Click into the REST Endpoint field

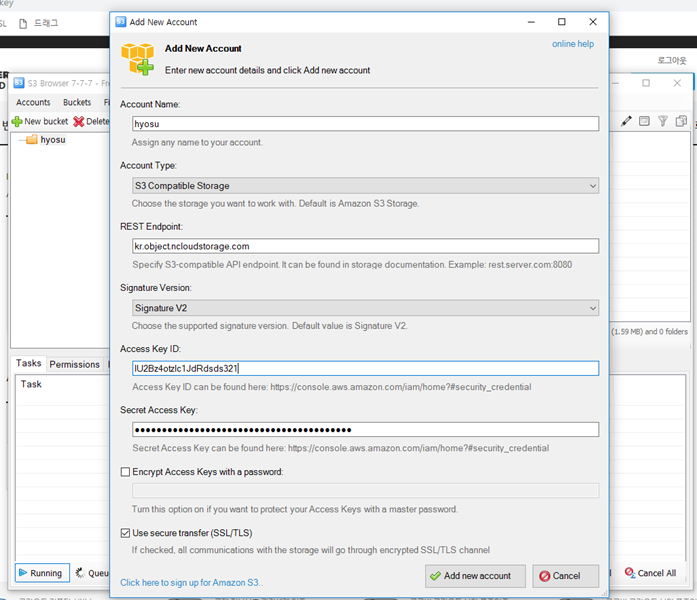point(365,246)
